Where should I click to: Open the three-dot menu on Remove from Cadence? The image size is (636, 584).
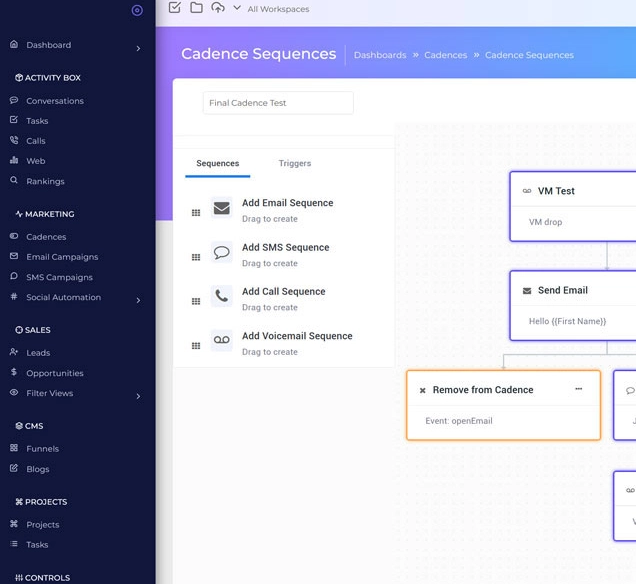[578, 389]
